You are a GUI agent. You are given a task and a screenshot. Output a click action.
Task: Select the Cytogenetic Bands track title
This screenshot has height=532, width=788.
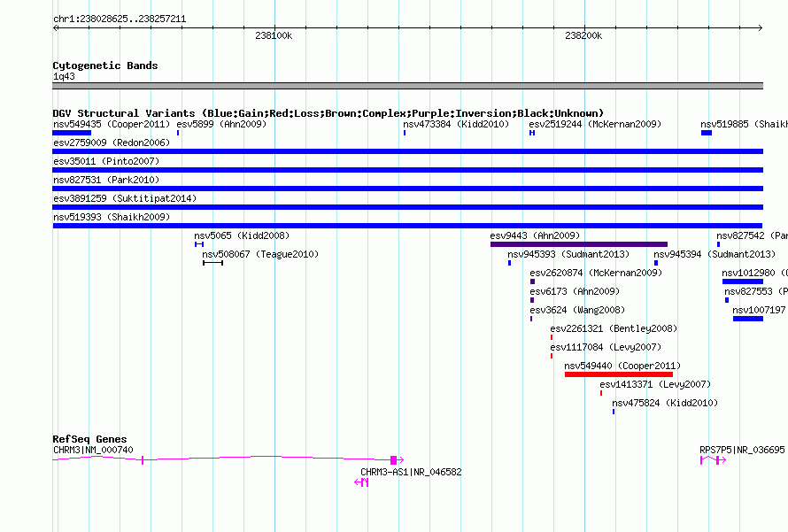tap(105, 66)
